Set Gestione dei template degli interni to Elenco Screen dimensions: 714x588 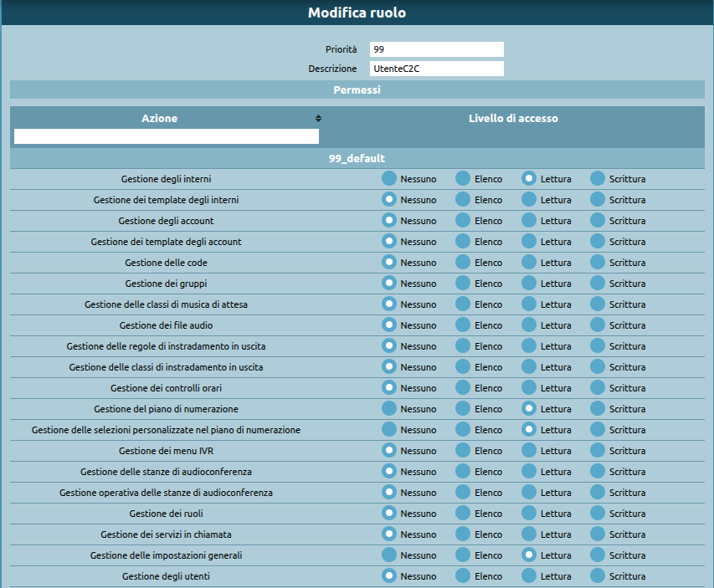tap(463, 199)
